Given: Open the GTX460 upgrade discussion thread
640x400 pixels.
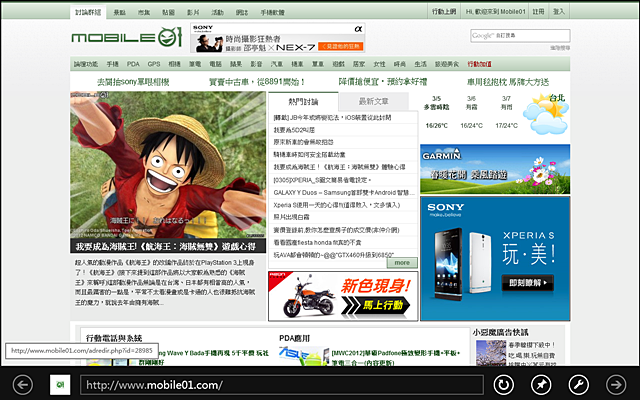Looking at the screenshot, I should (333, 255).
